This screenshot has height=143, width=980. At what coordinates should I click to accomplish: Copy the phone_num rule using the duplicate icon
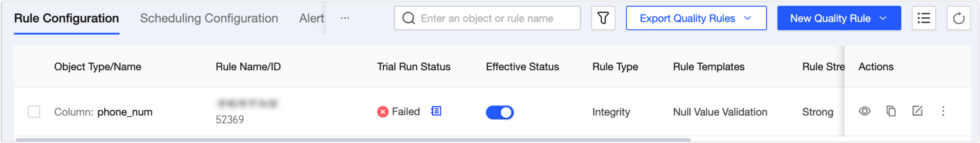click(x=891, y=111)
